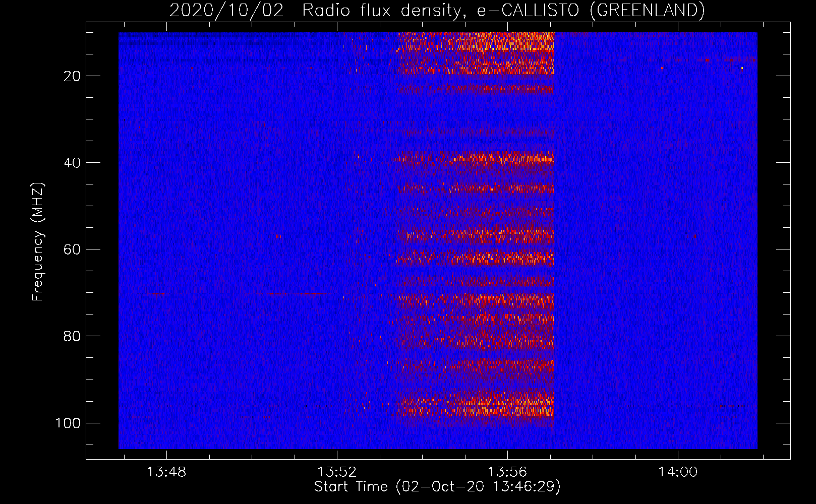Click the 13:52 time tick label
The width and height of the screenshot is (816, 504).
[x=337, y=472]
